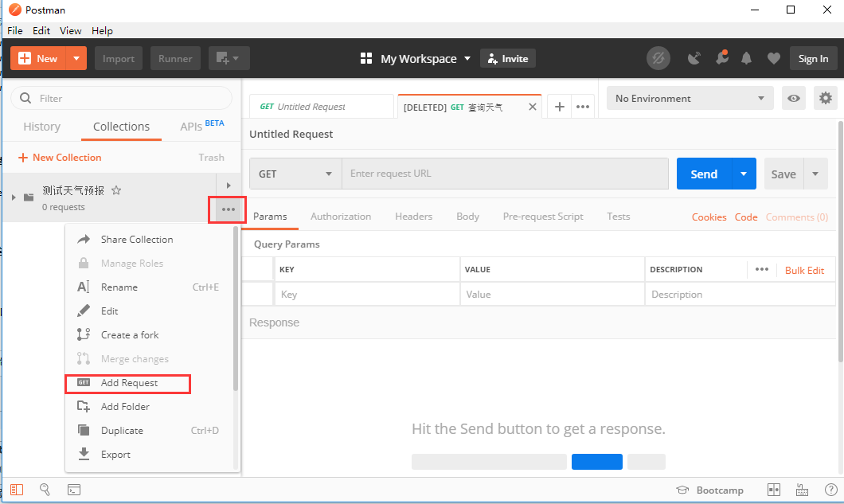
Task: Open the new window/tab icon button
Action: pyautogui.click(x=229, y=58)
